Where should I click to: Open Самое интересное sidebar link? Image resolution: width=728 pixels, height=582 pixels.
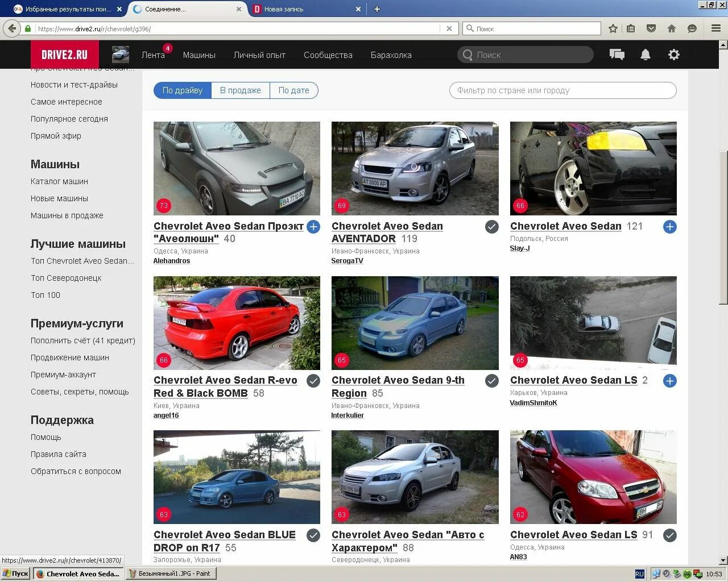[x=67, y=102]
